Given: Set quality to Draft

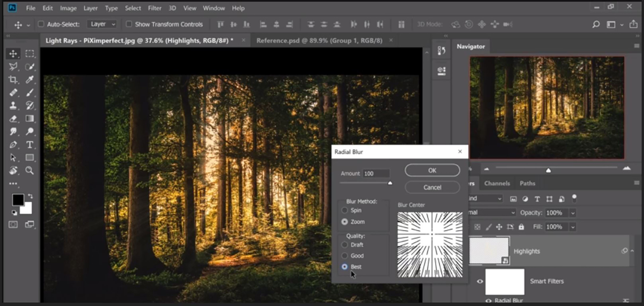Looking at the screenshot, I should pyautogui.click(x=345, y=245).
